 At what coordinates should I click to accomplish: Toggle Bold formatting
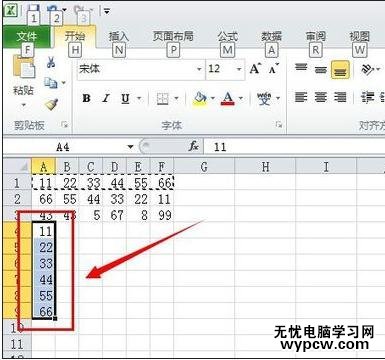86,98
